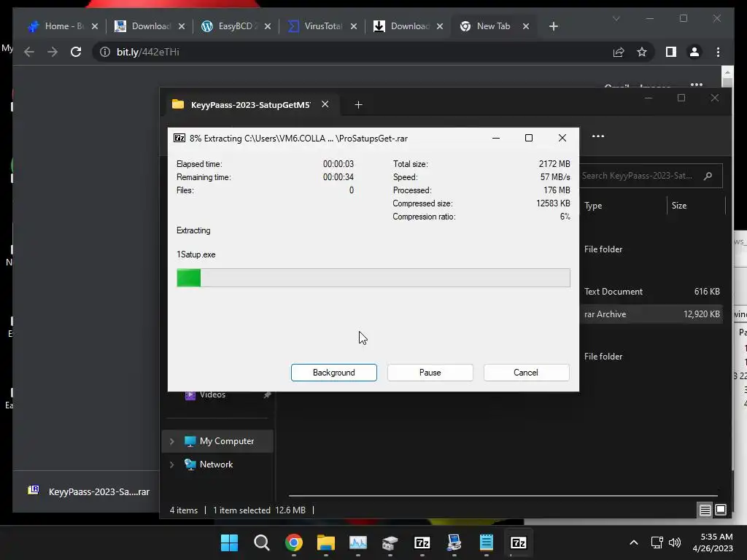Open the first 7z taskbar icon
Screen dimensions: 747x560
[422, 542]
